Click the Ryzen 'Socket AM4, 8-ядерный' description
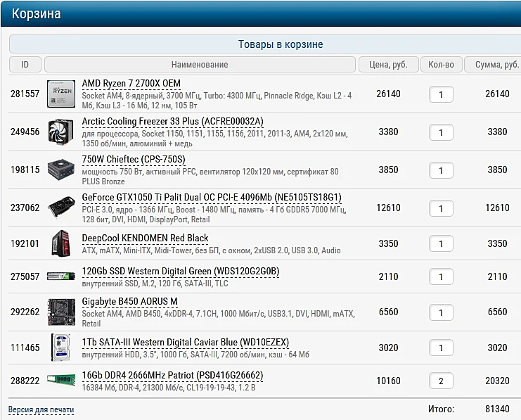521x420 pixels. coord(217,101)
